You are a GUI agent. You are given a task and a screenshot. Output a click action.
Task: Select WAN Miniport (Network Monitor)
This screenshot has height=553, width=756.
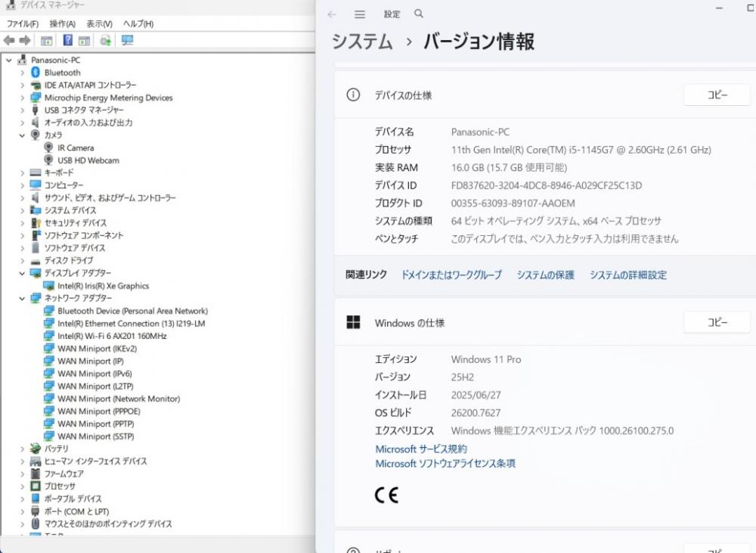(x=119, y=399)
